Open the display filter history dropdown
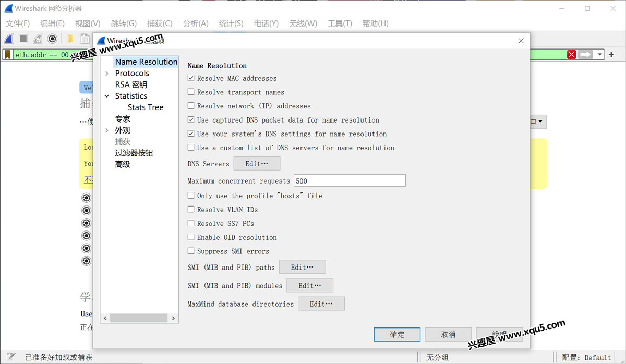The height and width of the screenshot is (364, 626). click(600, 54)
